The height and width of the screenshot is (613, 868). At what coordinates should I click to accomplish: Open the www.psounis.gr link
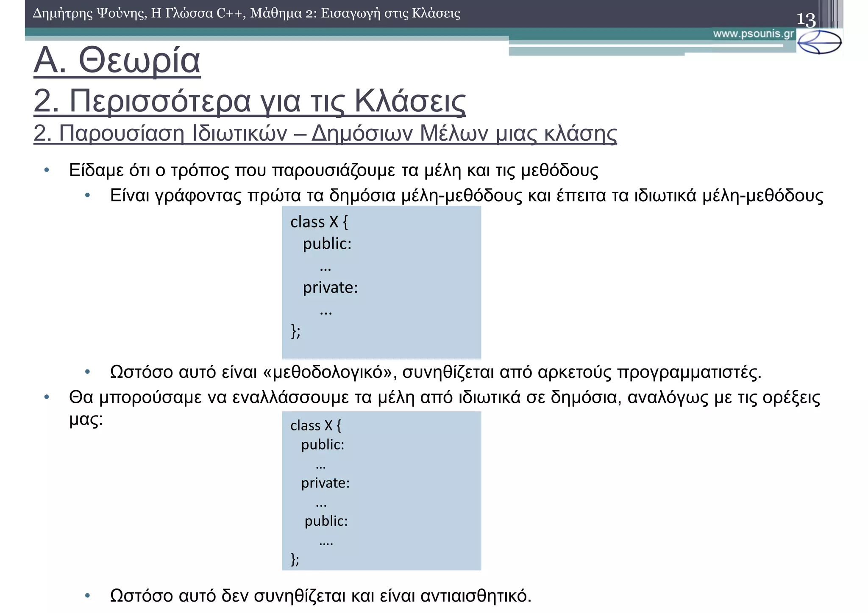tap(753, 34)
